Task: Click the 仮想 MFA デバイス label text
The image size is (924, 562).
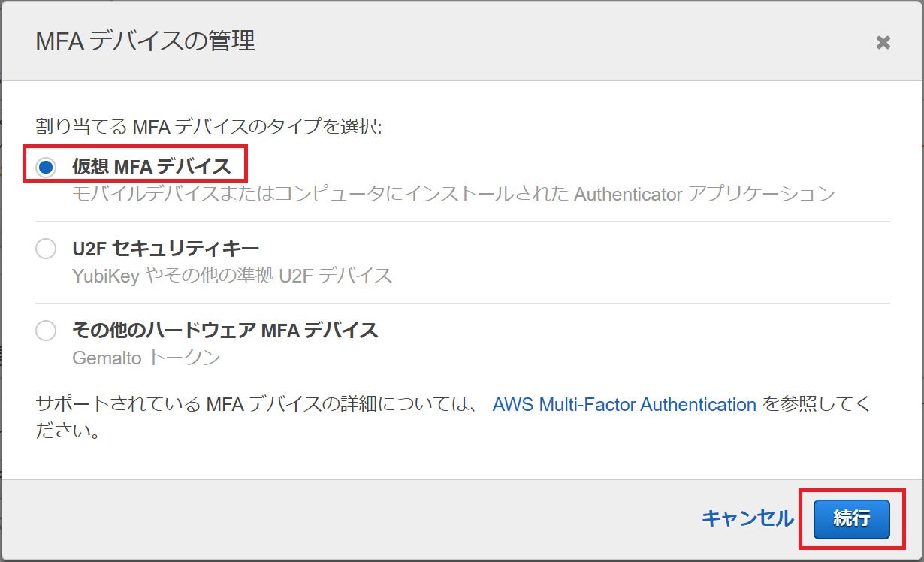Action: click(x=151, y=166)
